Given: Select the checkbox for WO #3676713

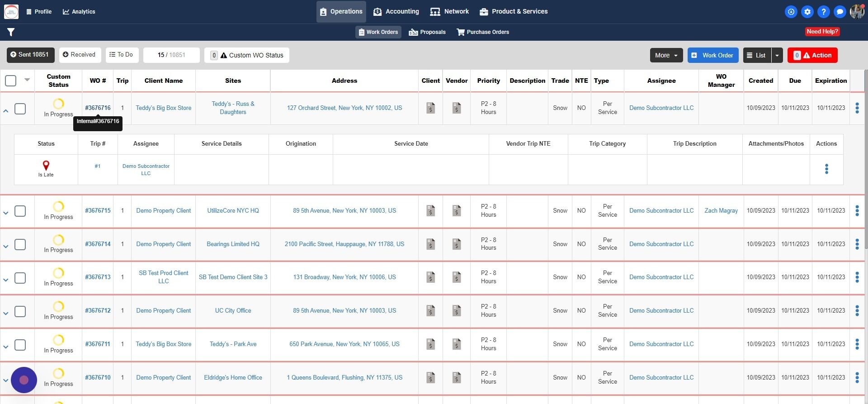Looking at the screenshot, I should tap(20, 278).
